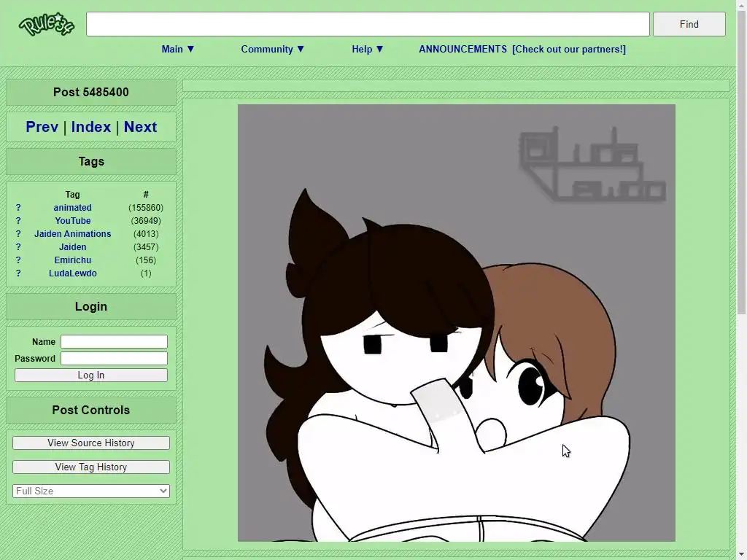747x560 pixels.
Task: Click the 'Post 5485400' heading
Action: pos(91,93)
